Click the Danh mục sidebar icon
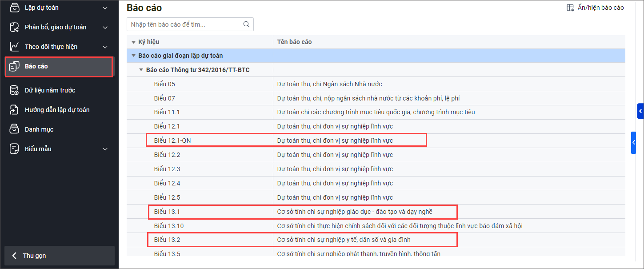 [15, 129]
